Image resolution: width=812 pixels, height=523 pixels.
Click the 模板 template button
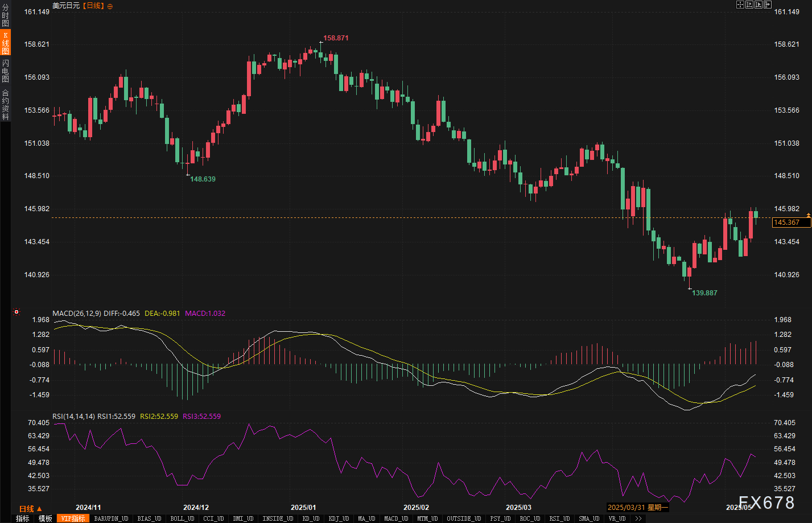pyautogui.click(x=46, y=518)
